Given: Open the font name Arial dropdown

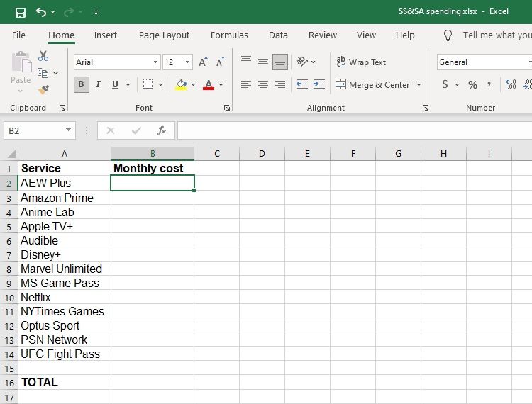Looking at the screenshot, I should (155, 62).
